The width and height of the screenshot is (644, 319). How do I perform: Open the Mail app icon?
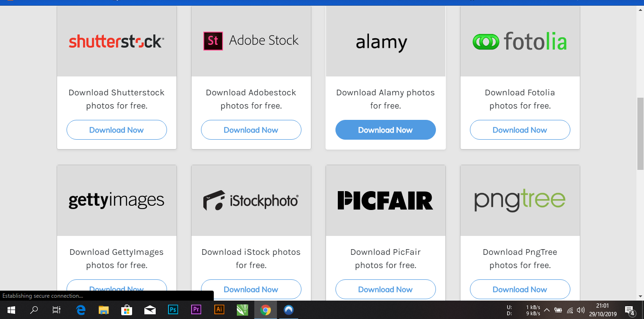150,310
